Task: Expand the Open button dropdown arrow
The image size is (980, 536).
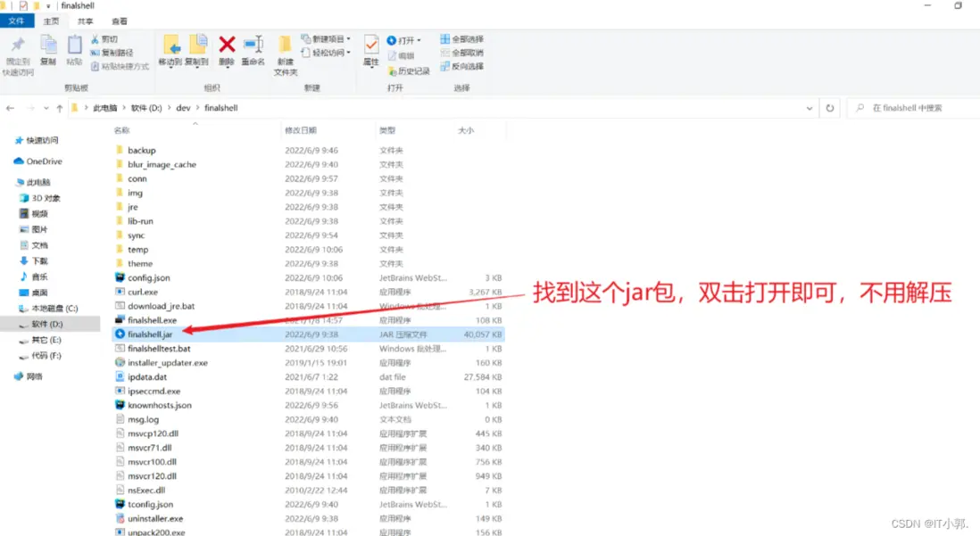Action: point(419,41)
